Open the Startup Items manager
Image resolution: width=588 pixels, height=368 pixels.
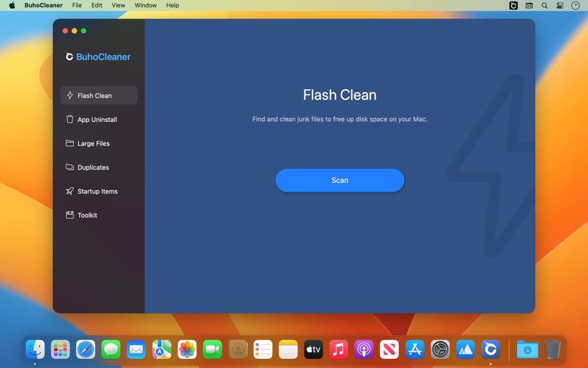pos(98,191)
